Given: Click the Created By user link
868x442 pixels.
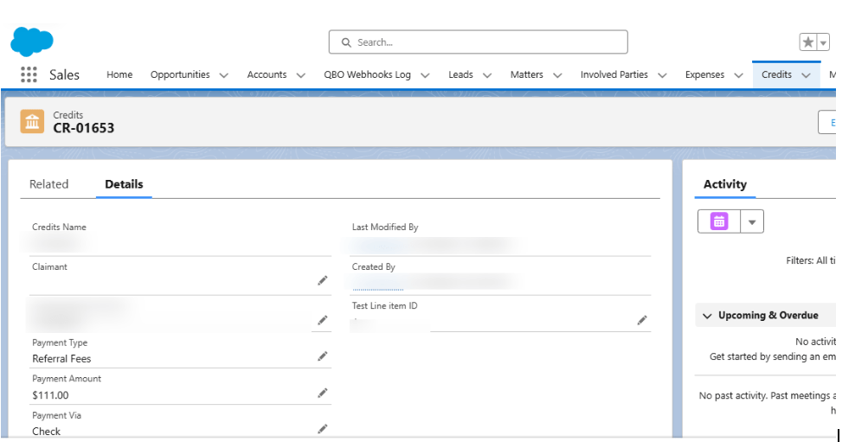Looking at the screenshot, I should coord(378,285).
